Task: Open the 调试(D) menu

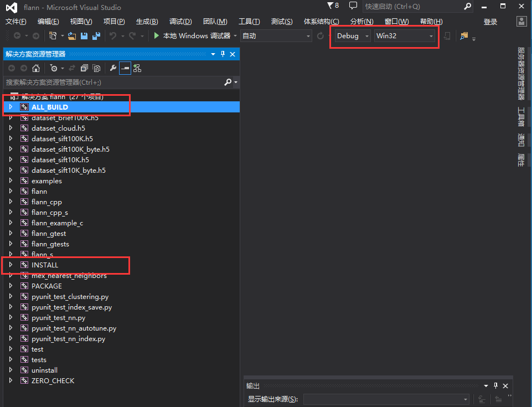Action: pos(180,22)
